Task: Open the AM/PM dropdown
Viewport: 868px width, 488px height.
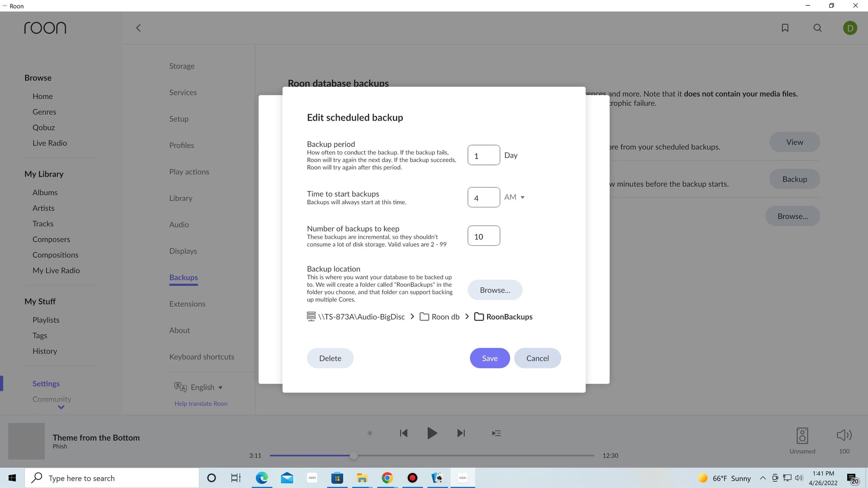Action: pos(514,197)
